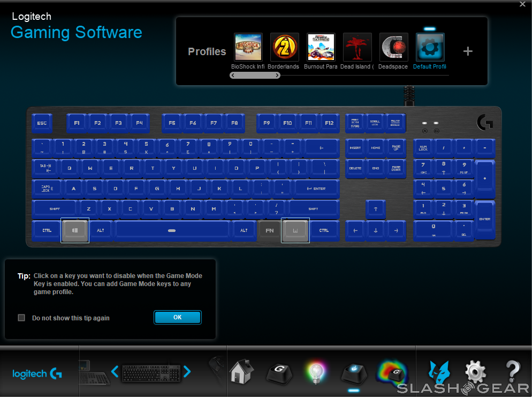The height and width of the screenshot is (397, 532).
Task: Open G-key customization keycap icon
Action: pos(279,373)
